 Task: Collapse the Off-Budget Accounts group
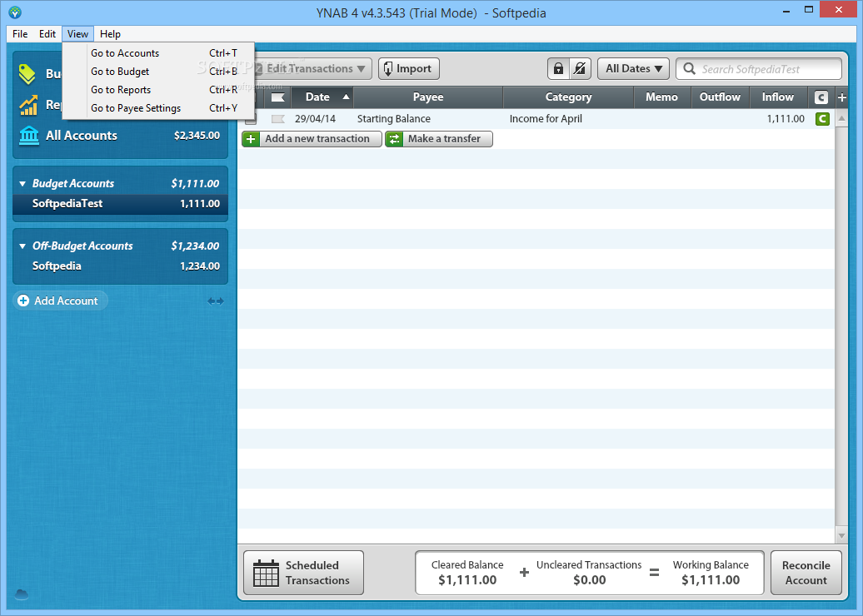point(22,246)
